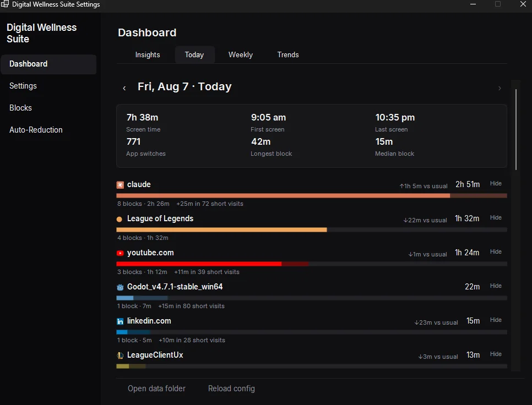Image resolution: width=532 pixels, height=405 pixels.
Task: Click the dashboard vertical scrollbar
Action: [515, 129]
